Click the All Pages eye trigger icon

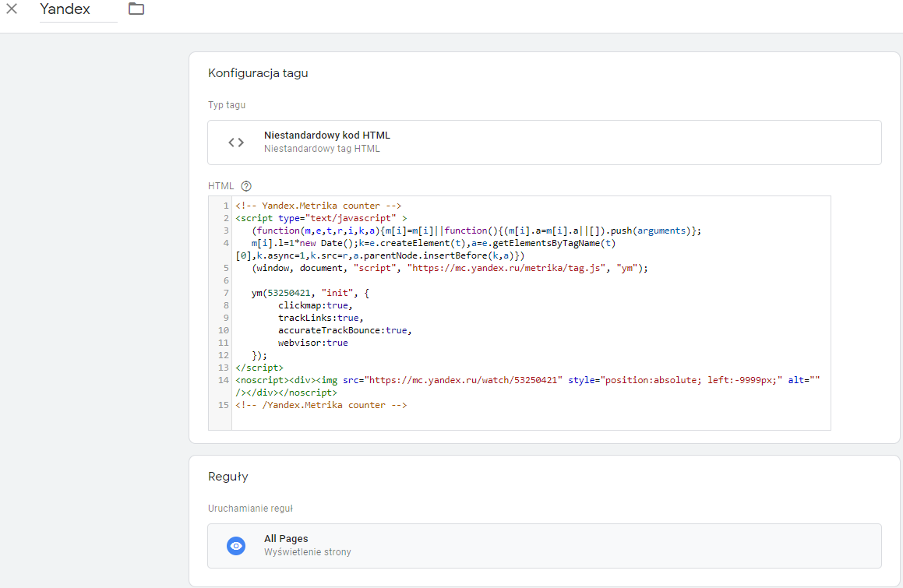pos(236,545)
